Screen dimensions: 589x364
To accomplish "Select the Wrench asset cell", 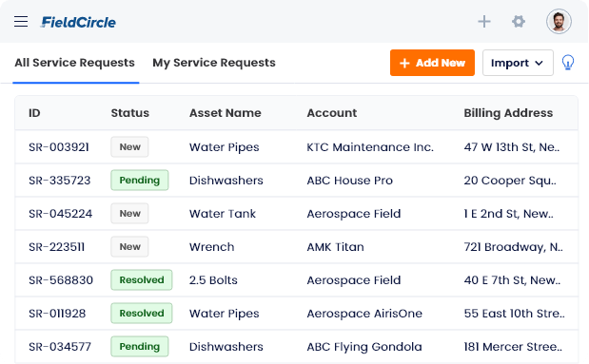I will pyautogui.click(x=212, y=247).
